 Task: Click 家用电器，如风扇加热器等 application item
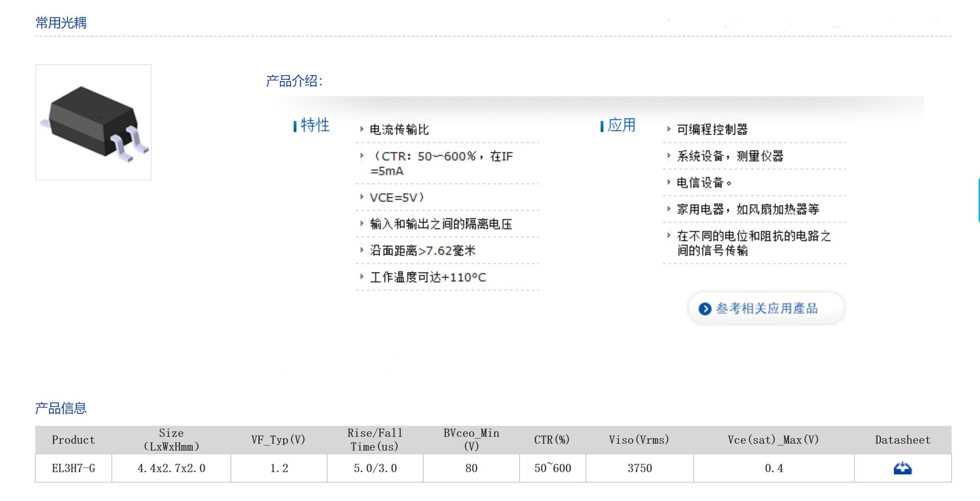pos(748,209)
